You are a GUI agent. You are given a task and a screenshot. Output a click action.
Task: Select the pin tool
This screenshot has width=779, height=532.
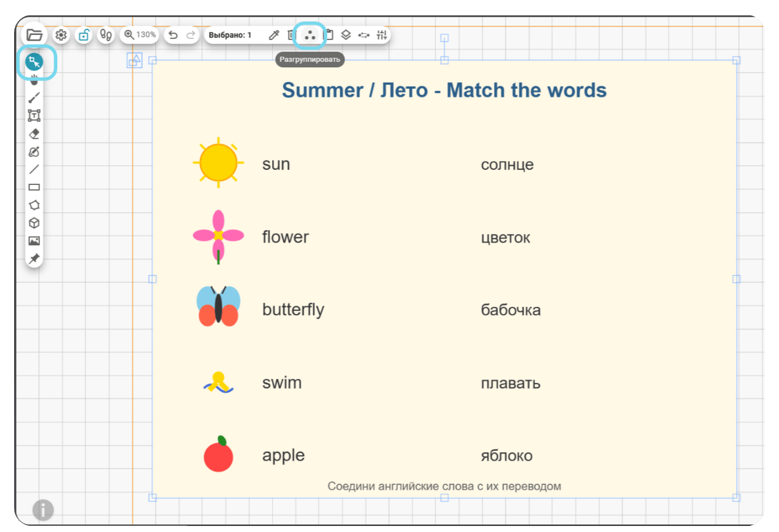click(x=34, y=259)
